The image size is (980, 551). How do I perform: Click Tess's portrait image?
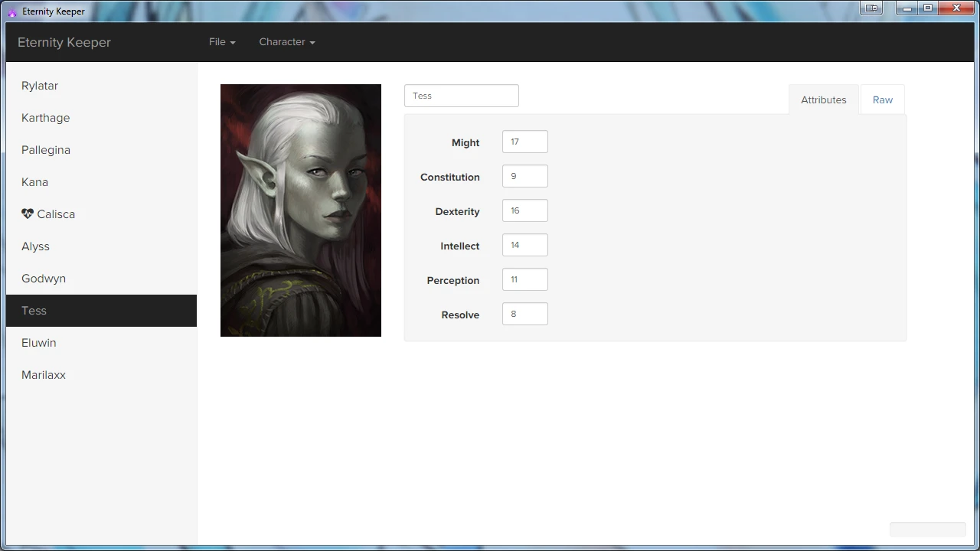click(x=300, y=210)
